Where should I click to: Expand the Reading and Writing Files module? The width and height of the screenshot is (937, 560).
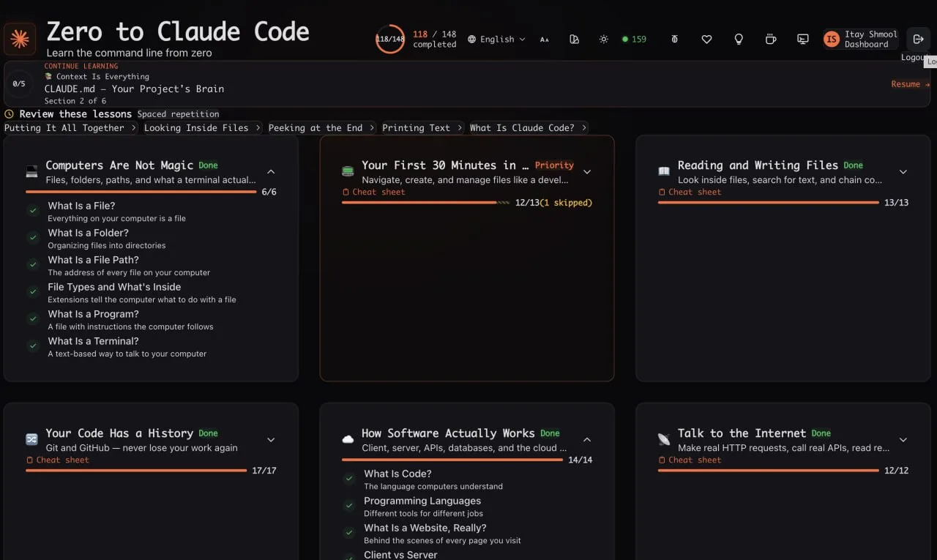903,172
